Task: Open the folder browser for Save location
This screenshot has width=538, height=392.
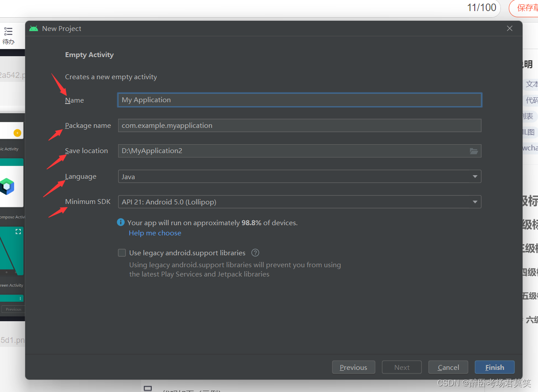Action: click(x=474, y=151)
